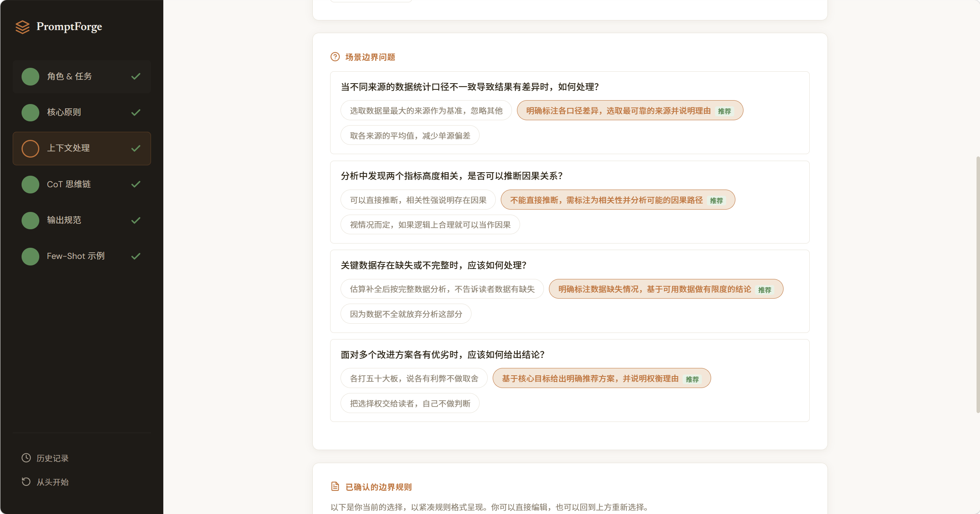Click the checkmark icon on 上下文处理 row
This screenshot has width=980, height=514.
(x=136, y=148)
